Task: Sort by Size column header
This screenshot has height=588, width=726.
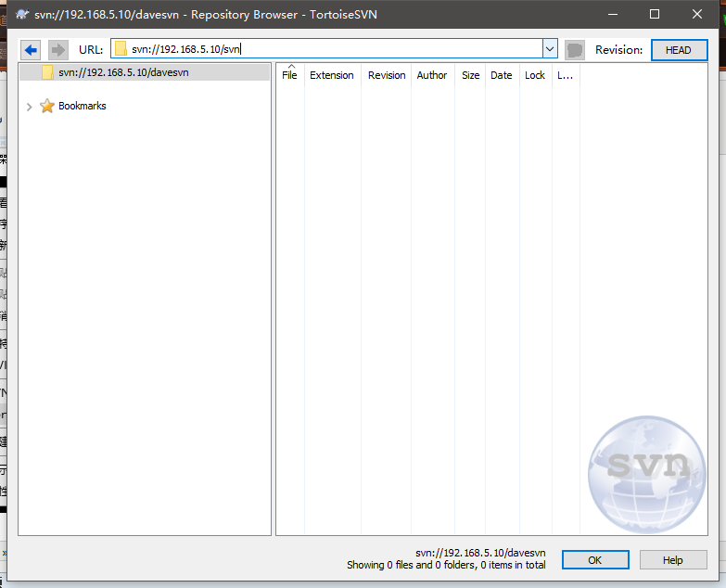Action: tap(470, 75)
